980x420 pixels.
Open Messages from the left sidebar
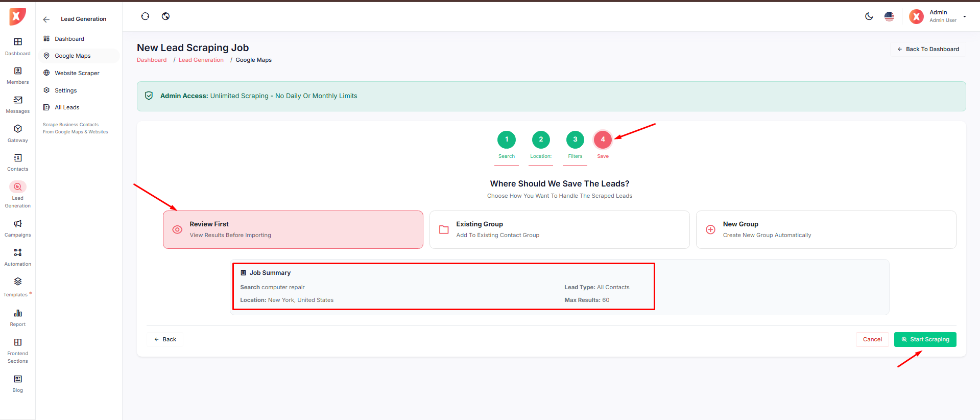[18, 104]
